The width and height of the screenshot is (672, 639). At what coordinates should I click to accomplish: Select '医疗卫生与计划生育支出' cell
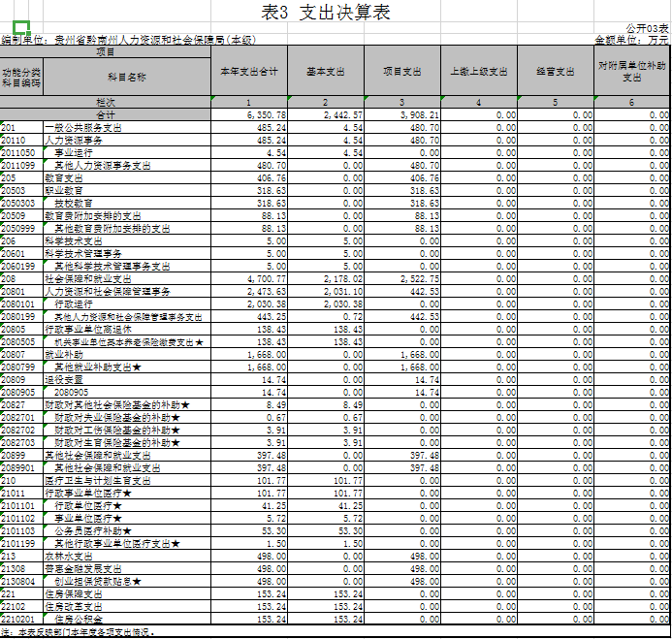[127, 480]
